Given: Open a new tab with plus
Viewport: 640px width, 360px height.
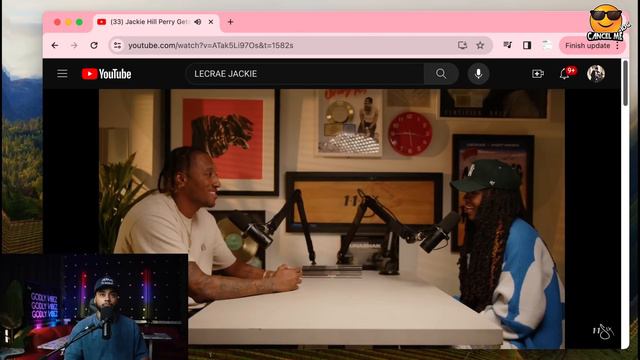Looking at the screenshot, I should [230, 22].
